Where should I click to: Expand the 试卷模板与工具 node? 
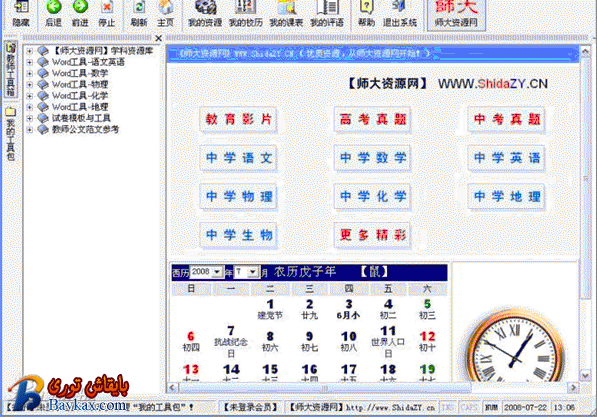[29, 118]
